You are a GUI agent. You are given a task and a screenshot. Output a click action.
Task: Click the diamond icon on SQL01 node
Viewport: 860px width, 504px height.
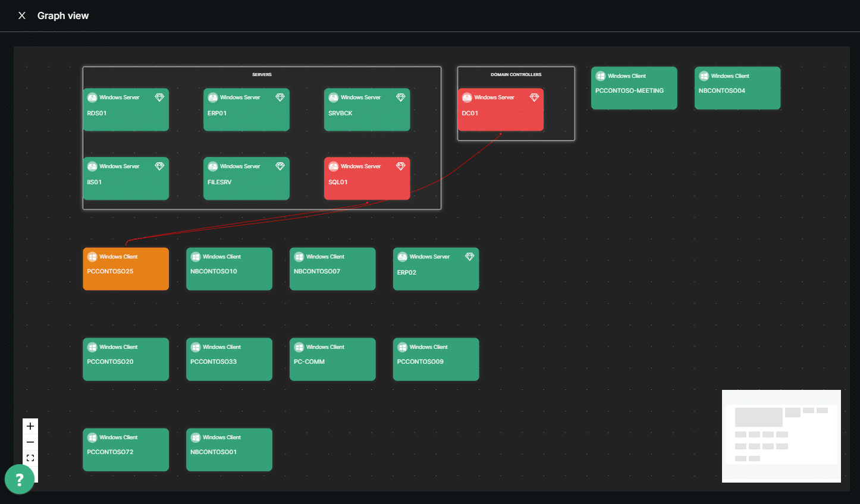pos(400,166)
